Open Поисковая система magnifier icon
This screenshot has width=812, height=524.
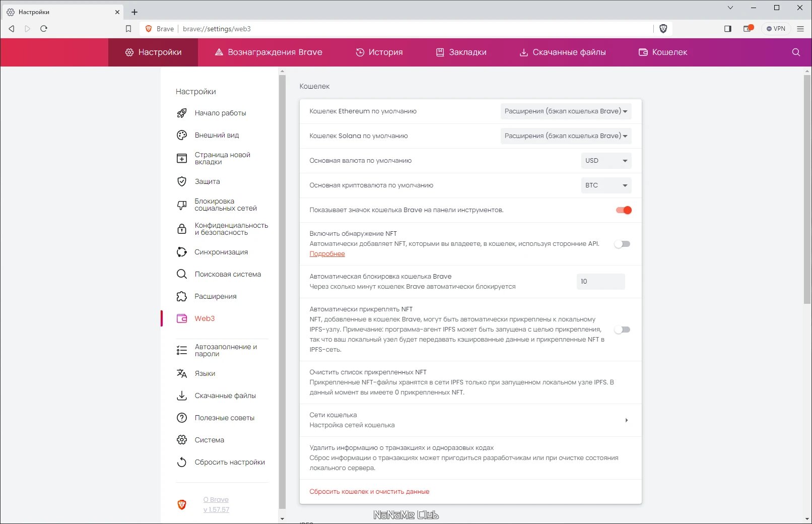(x=182, y=274)
